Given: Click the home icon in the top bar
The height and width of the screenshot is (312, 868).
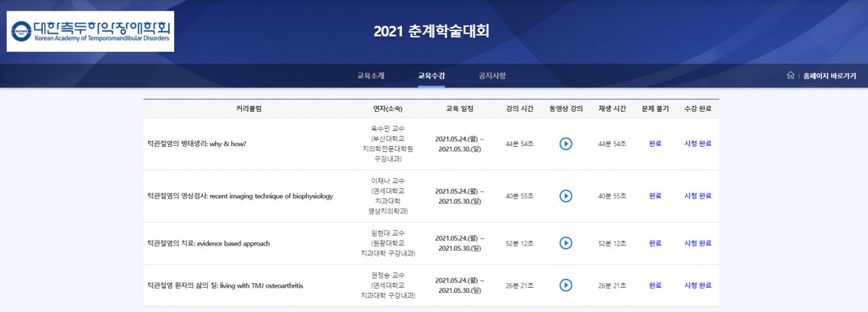Looking at the screenshot, I should click(791, 75).
